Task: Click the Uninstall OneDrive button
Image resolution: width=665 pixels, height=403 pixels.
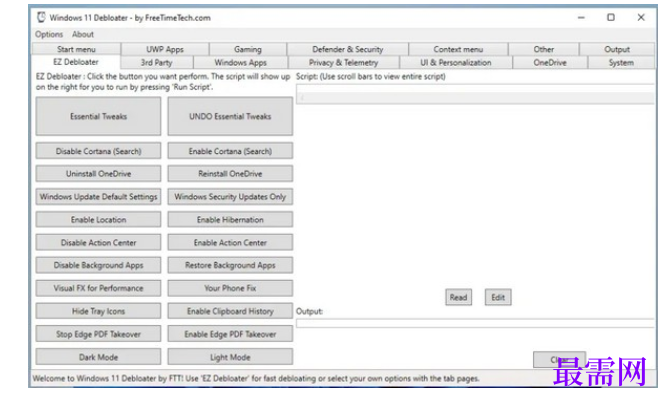Action: (98, 174)
